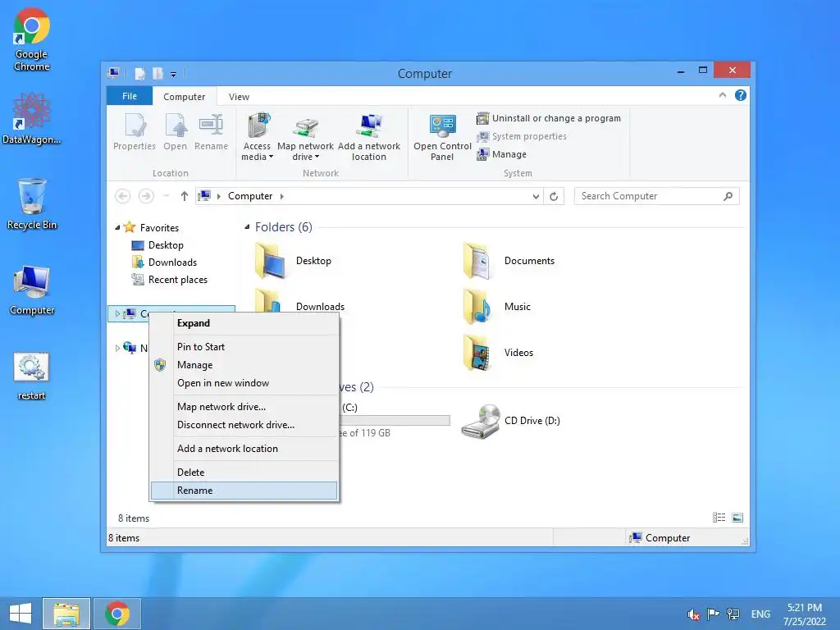Click System properties in ribbon

point(521,137)
